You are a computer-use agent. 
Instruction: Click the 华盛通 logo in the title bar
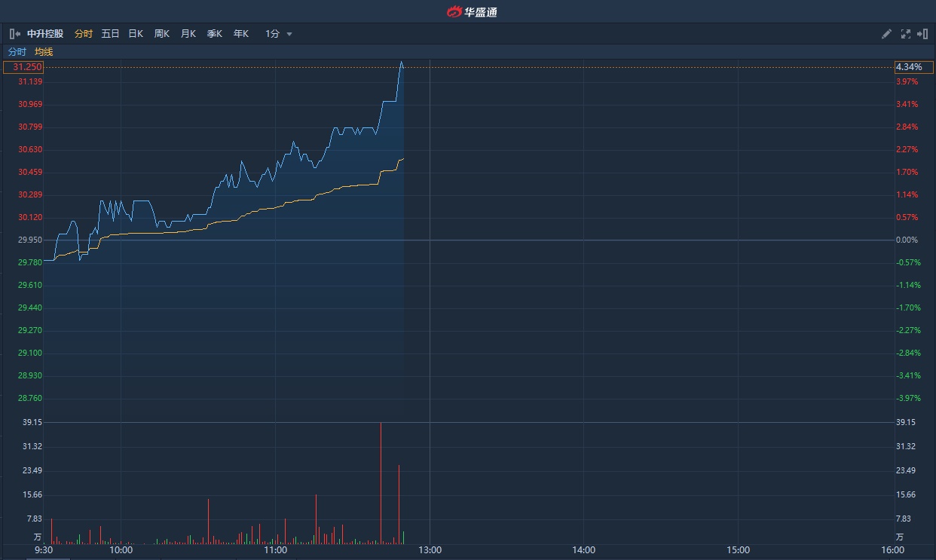coord(473,11)
